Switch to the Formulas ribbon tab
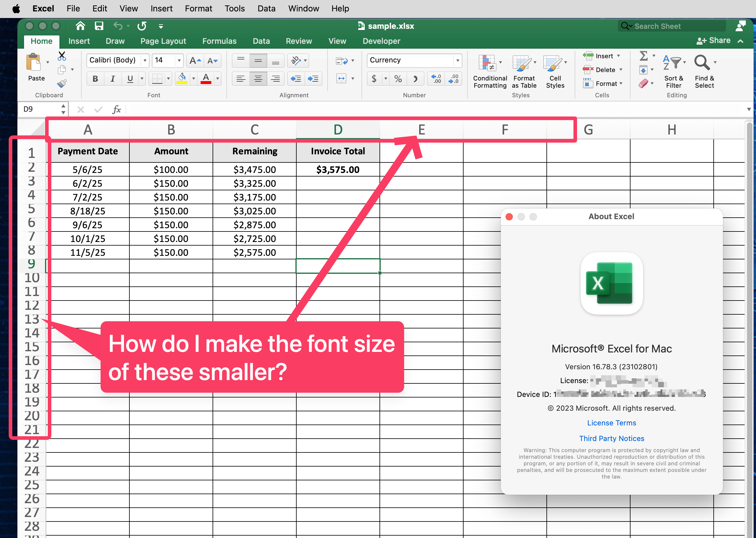This screenshot has width=756, height=538. pos(219,41)
